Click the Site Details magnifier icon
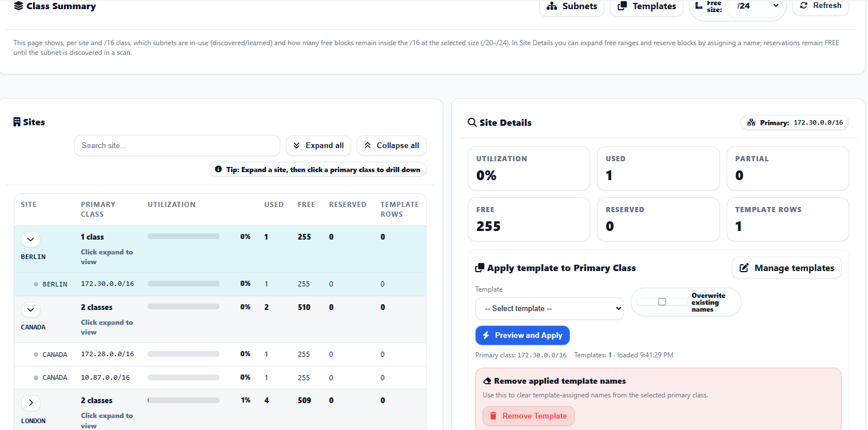The width and height of the screenshot is (868, 430). click(x=472, y=122)
